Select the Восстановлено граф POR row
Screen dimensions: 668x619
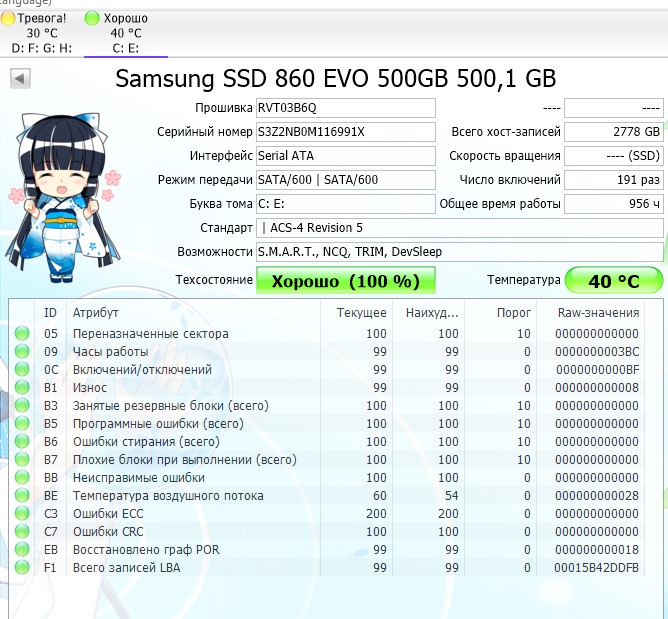(x=327, y=550)
